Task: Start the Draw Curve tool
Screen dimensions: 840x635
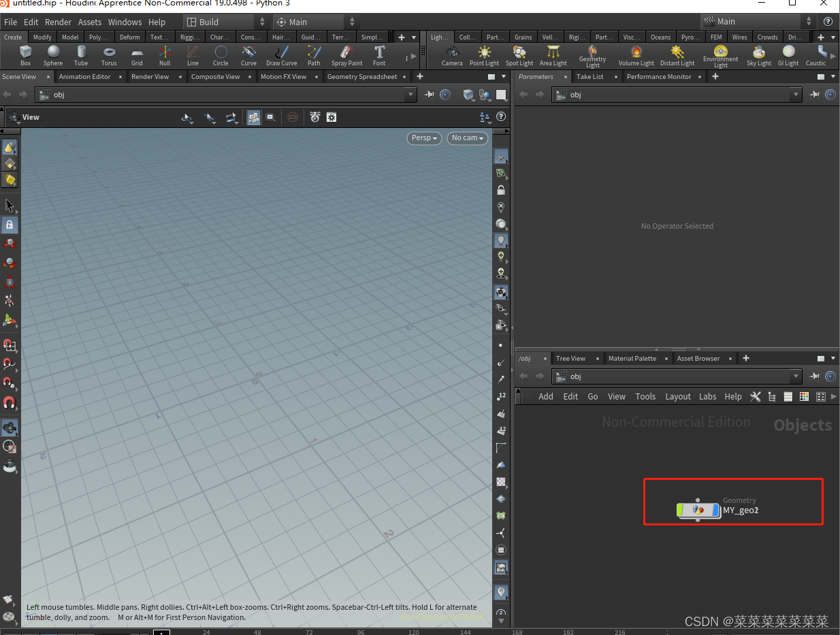Action: 281,55
